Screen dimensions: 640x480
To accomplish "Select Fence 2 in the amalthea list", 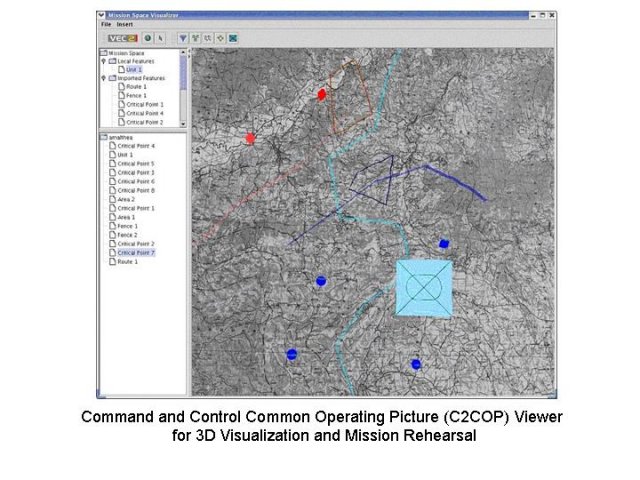I will click(x=127, y=235).
